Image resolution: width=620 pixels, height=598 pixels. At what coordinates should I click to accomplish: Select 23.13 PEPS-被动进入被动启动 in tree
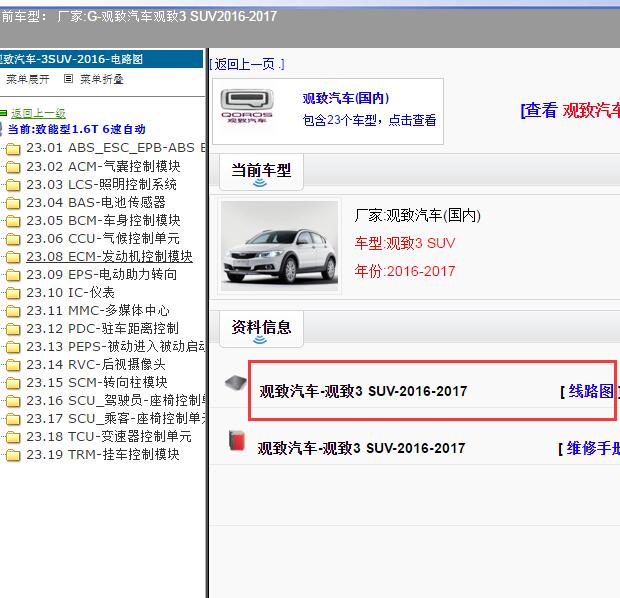[115, 346]
